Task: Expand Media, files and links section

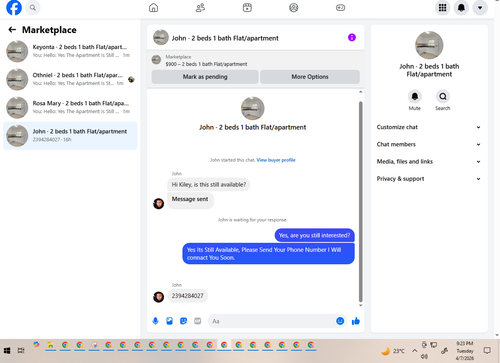Action: click(x=429, y=162)
